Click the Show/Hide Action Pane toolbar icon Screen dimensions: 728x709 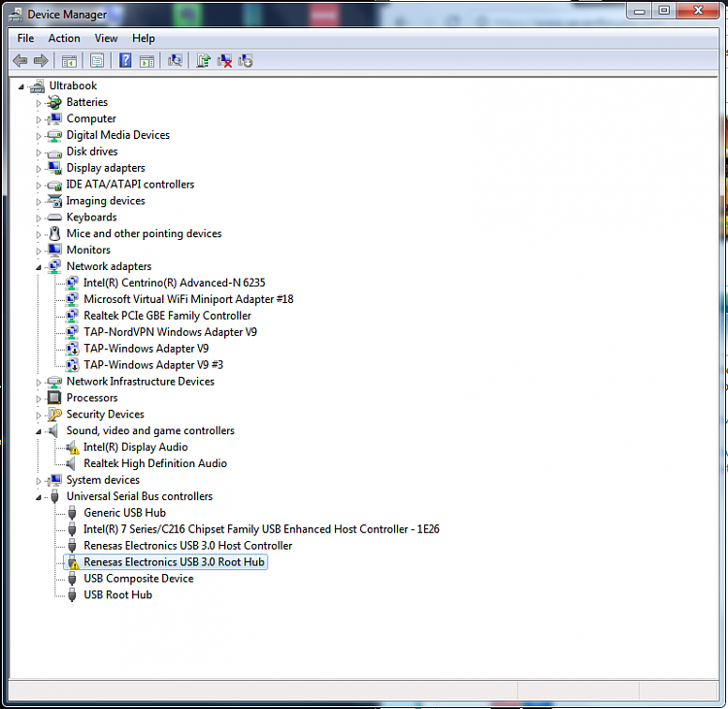point(147,61)
